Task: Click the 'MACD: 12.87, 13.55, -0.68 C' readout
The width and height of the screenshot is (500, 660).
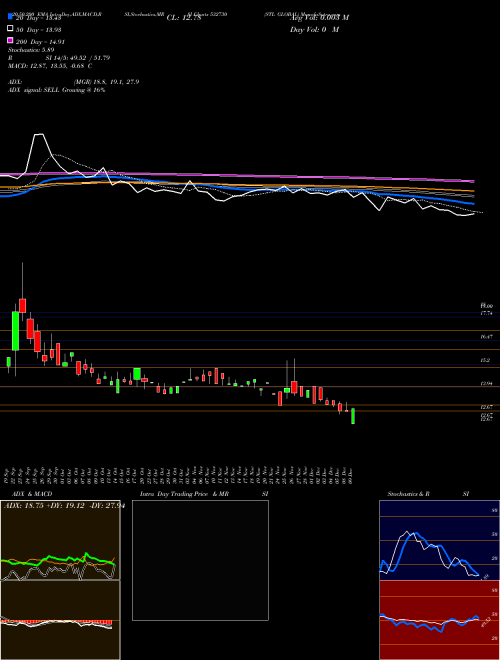Action: click(50, 66)
